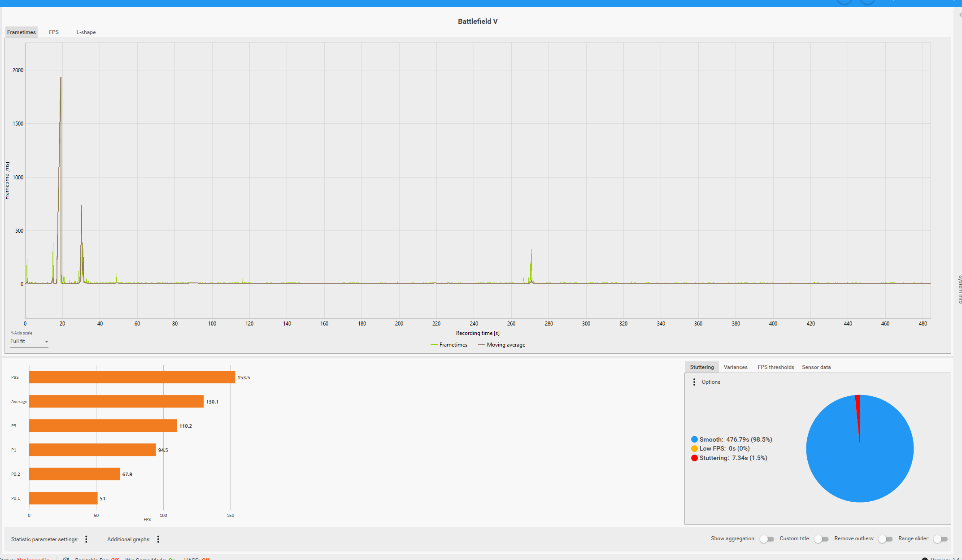Turn on Custom title toggle
962x560 pixels.
[x=821, y=539]
